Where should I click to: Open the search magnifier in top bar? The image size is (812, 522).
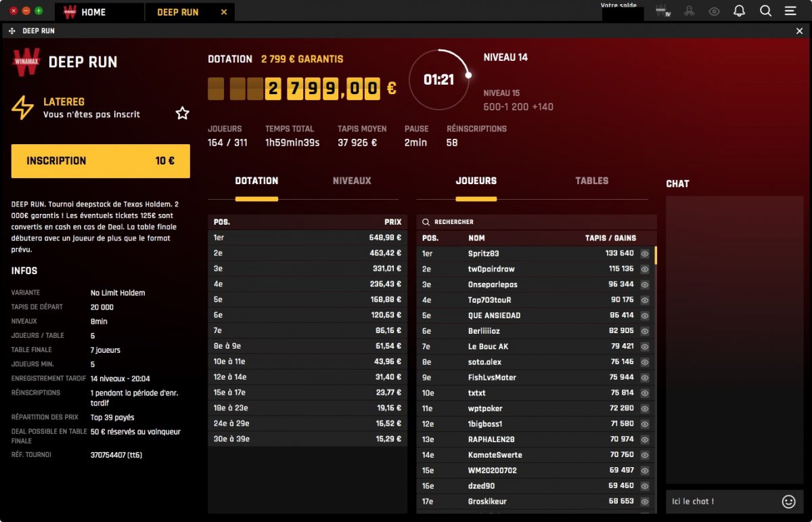[765, 11]
